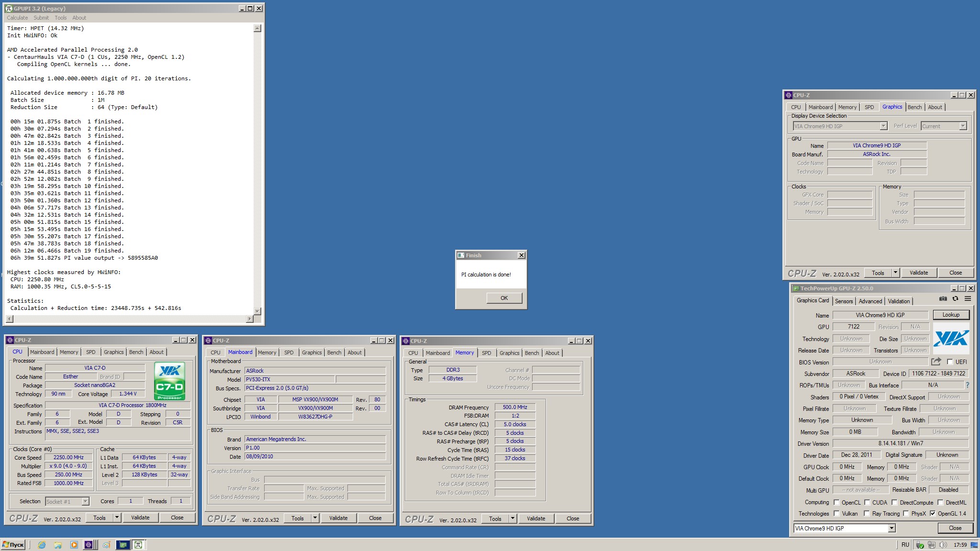Click the RU language indicator
This screenshot has width=980, height=551.
[x=905, y=545]
